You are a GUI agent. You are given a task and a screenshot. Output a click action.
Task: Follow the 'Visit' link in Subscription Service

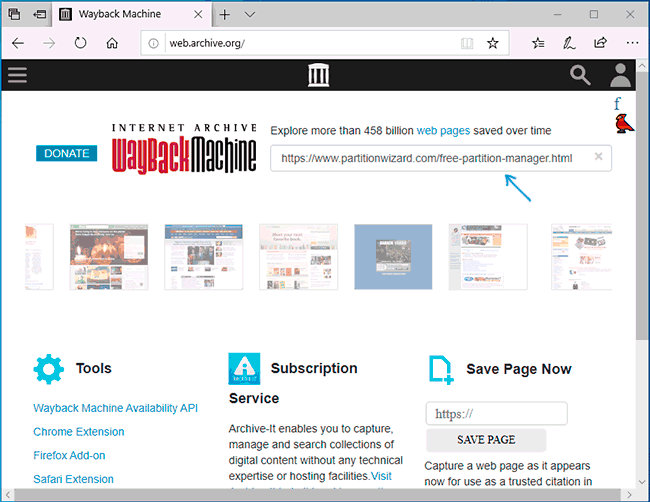(381, 476)
